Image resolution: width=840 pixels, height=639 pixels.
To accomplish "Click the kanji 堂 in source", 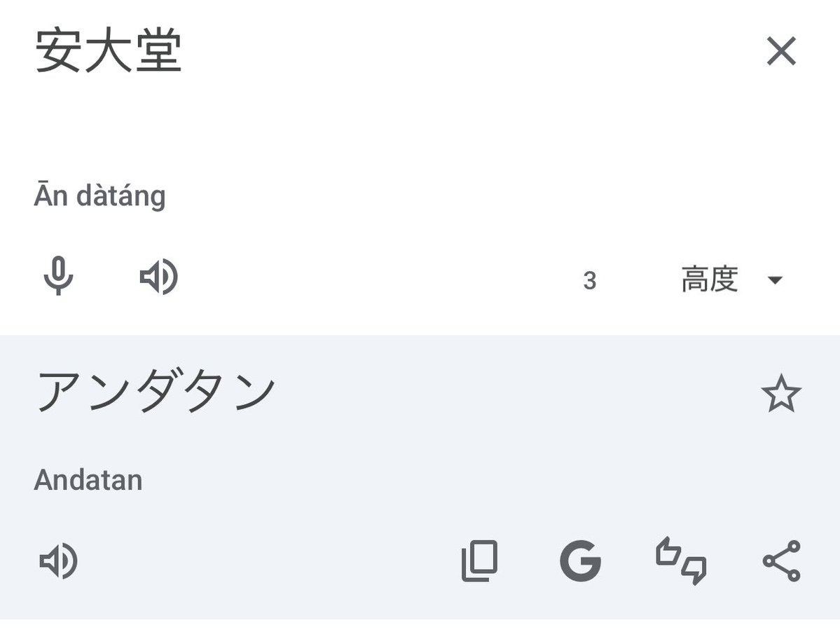I will tap(159, 50).
